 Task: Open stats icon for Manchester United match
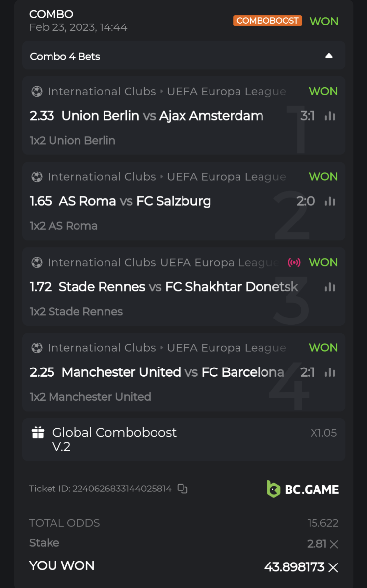tap(330, 372)
